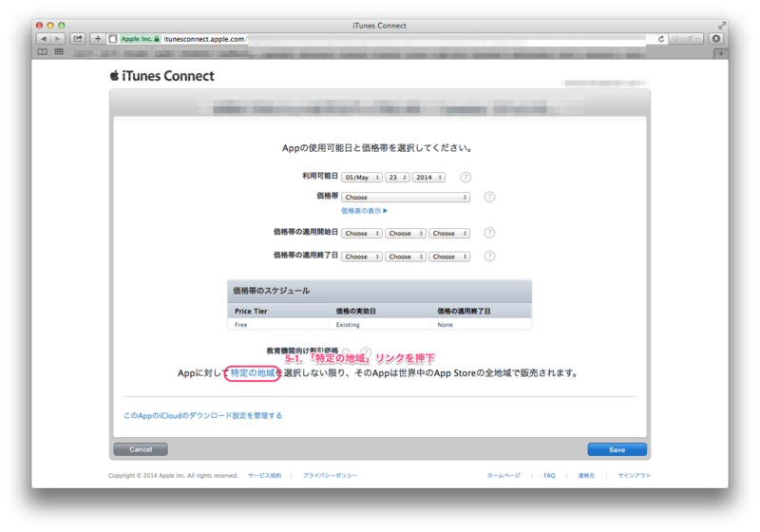Open the Safari share button
Viewport: 760px width, 532px height.
78,39
